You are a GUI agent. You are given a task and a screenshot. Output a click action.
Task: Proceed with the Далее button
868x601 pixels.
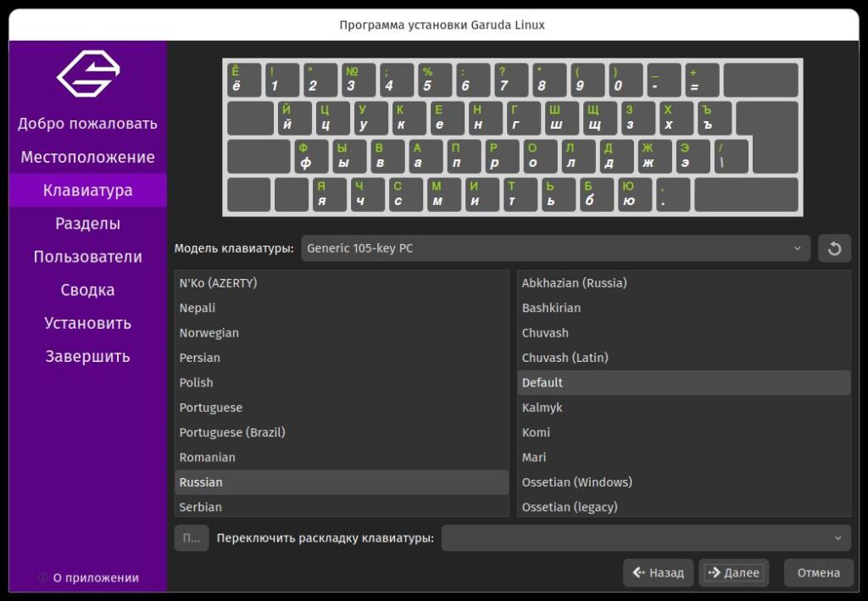click(x=734, y=573)
